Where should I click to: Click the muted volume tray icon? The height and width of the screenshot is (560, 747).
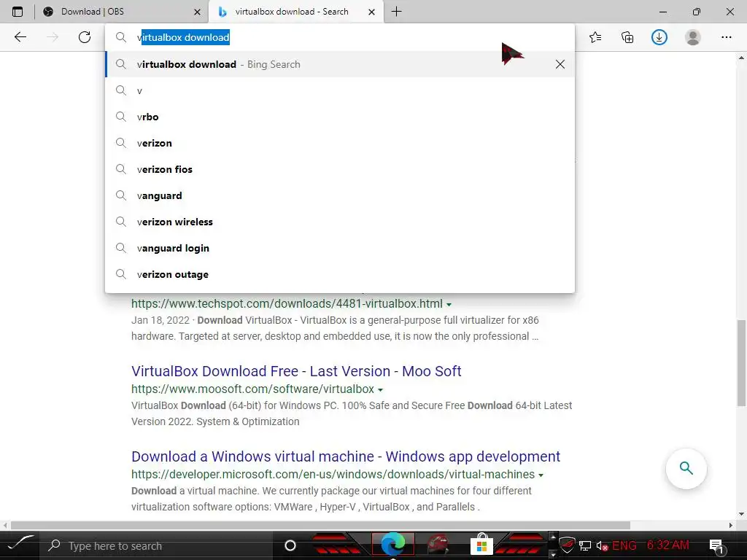(602, 545)
